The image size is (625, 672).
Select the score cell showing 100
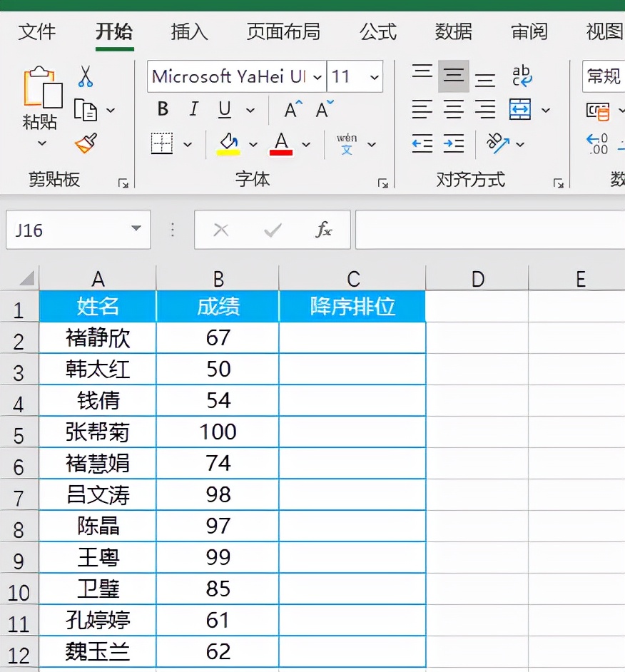(218, 432)
